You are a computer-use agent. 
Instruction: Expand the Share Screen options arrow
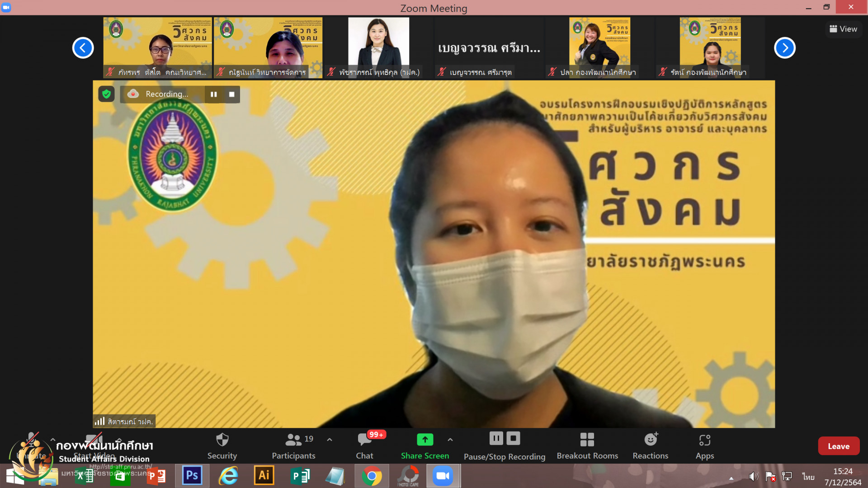450,439
